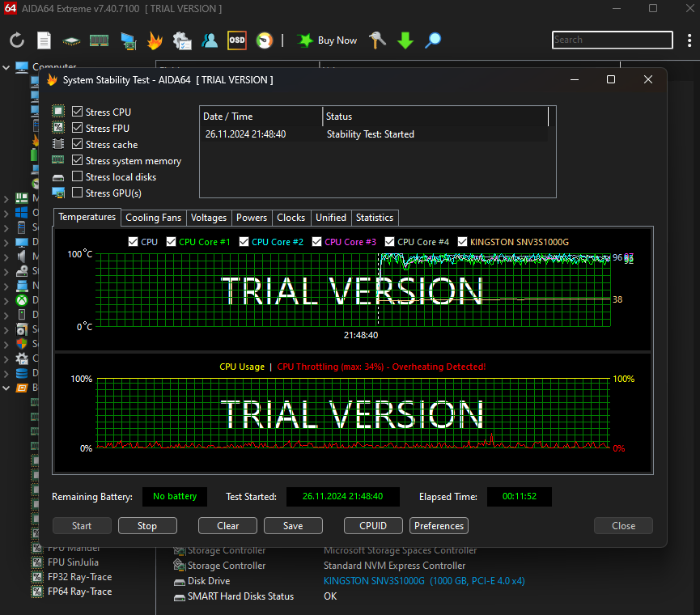The width and height of the screenshot is (700, 615).
Task: Enable the Stress local disks checkbox
Action: click(77, 176)
